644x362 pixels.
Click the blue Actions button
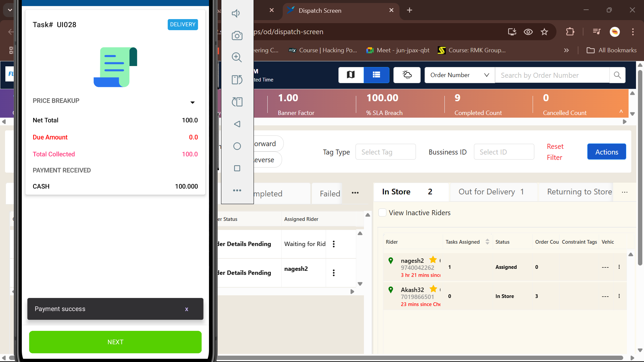click(x=606, y=152)
